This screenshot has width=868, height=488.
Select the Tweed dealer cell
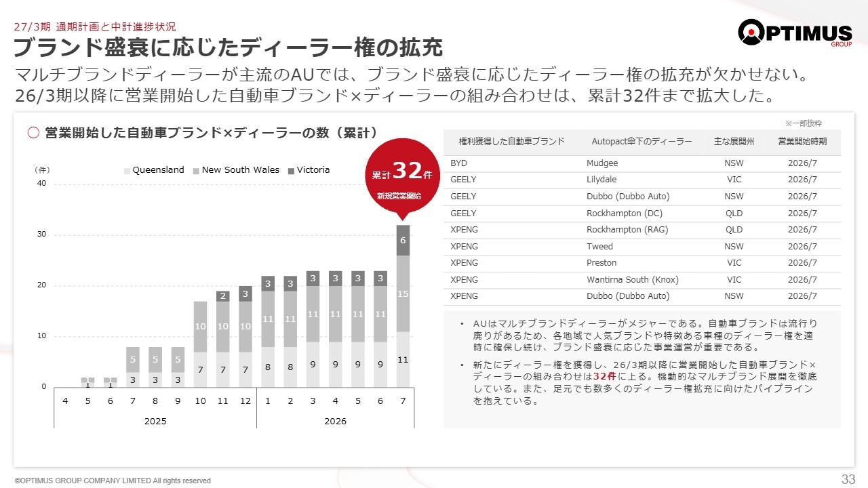599,246
